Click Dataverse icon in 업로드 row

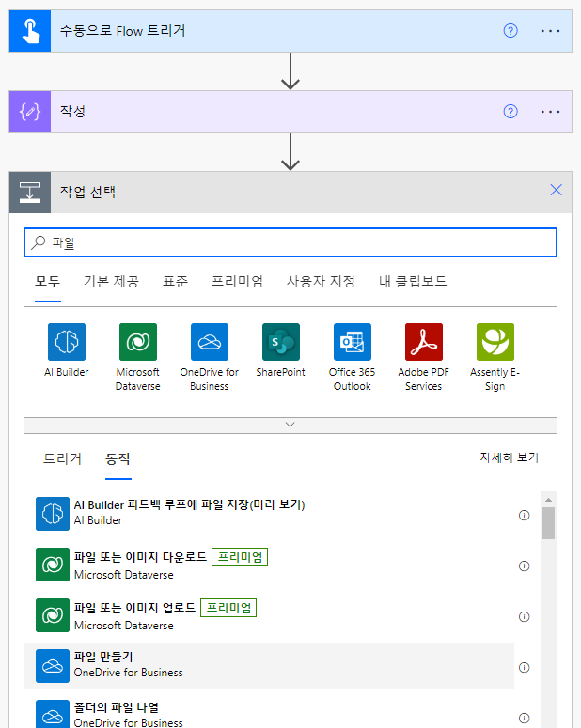[53, 615]
